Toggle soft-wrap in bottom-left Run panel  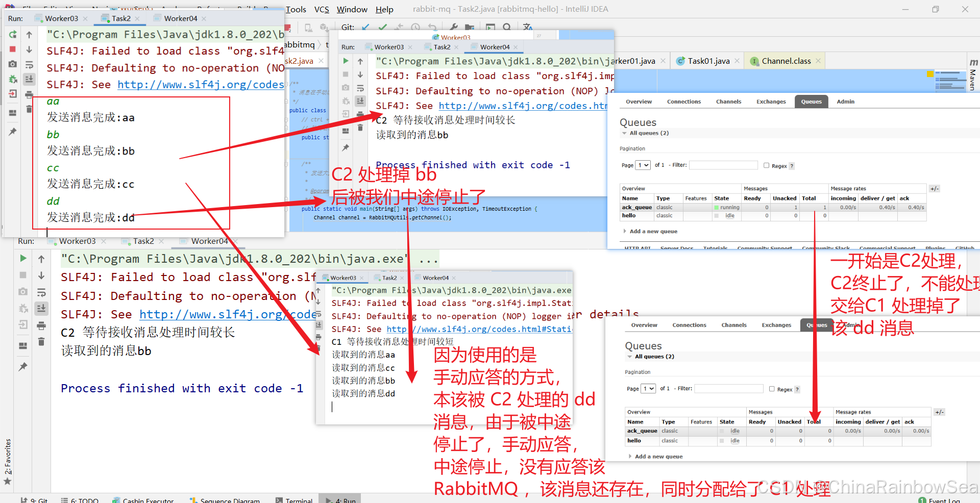[41, 292]
